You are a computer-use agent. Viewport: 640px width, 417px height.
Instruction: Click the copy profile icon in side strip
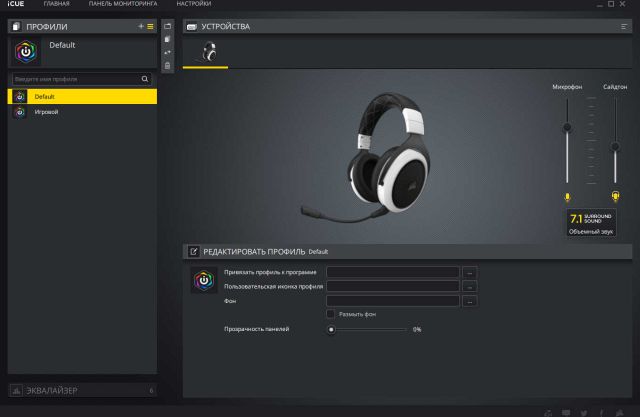[x=168, y=38]
